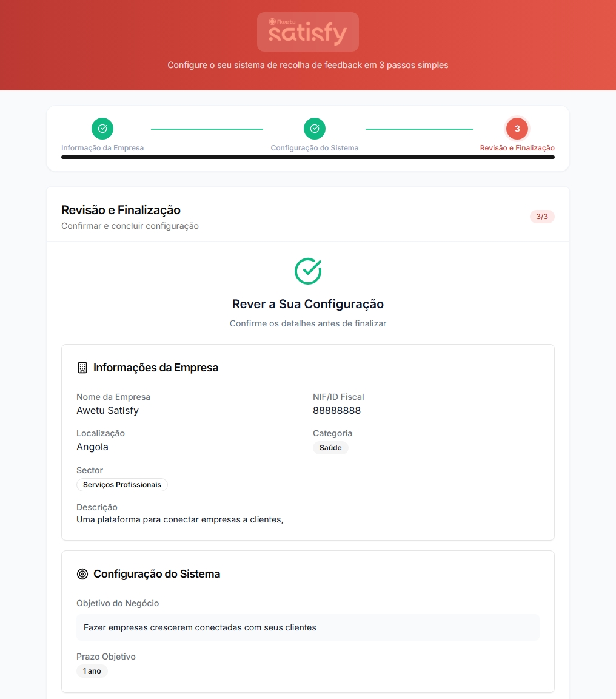Click the Saúde category badge
This screenshot has width=616, height=699.
(x=330, y=448)
